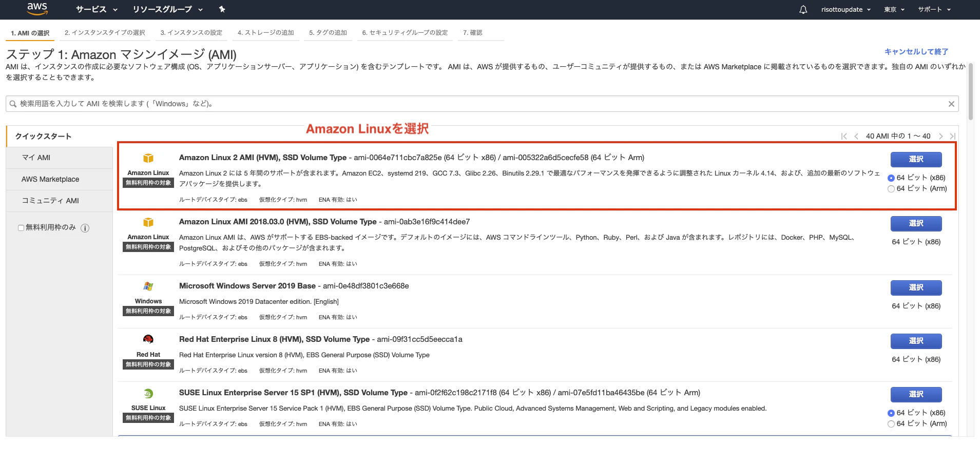
Task: Clear the AMI search with X icon
Action: tap(951, 104)
